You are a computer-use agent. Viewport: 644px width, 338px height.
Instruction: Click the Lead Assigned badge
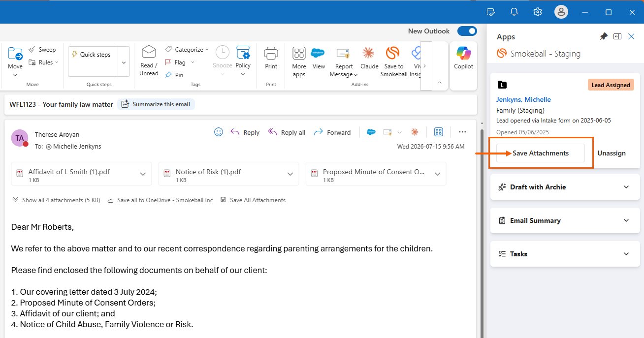pyautogui.click(x=611, y=85)
